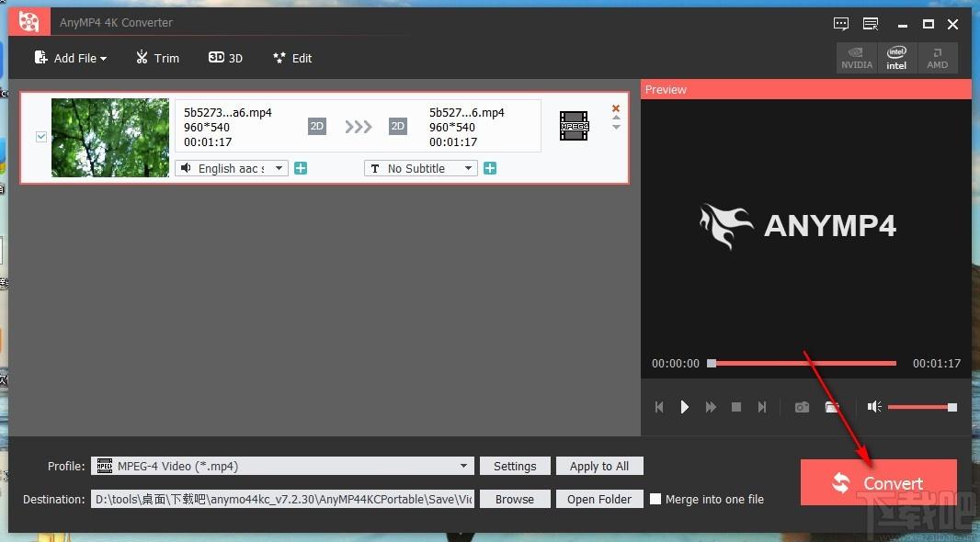Adjust the preview volume slider
This screenshot has width=980, height=542.
click(x=922, y=407)
